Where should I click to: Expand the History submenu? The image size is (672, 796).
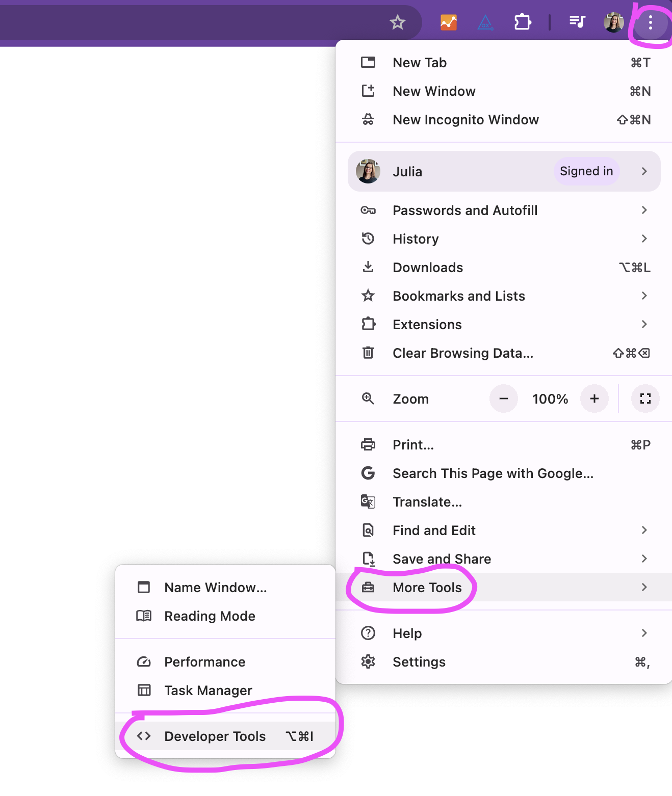tap(504, 238)
